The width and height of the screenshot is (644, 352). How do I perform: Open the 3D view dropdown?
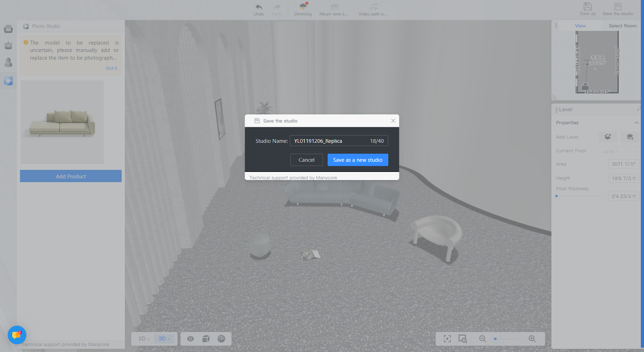tap(164, 339)
